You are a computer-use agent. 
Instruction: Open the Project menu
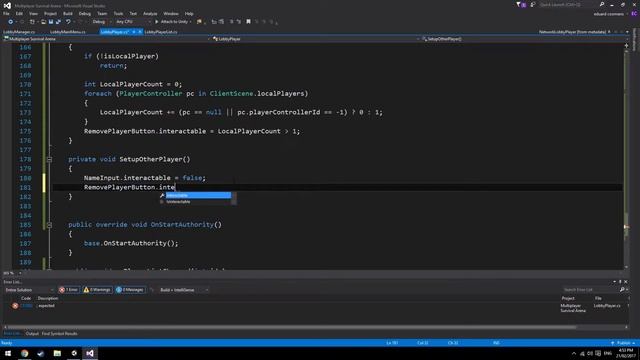(50, 13)
